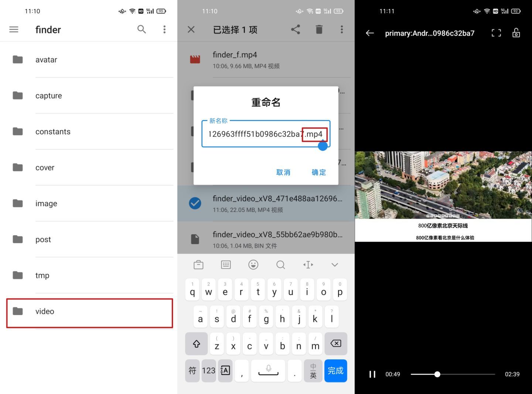Image resolution: width=532 pixels, height=394 pixels.
Task: Open the image folder
Action: tap(89, 203)
